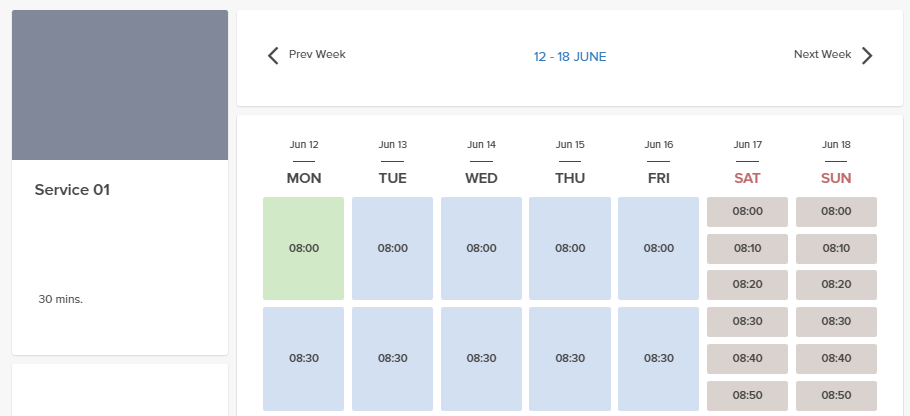Viewport: 910px width, 416px height.
Task: Select Friday 08:30 time slot
Action: click(x=658, y=358)
